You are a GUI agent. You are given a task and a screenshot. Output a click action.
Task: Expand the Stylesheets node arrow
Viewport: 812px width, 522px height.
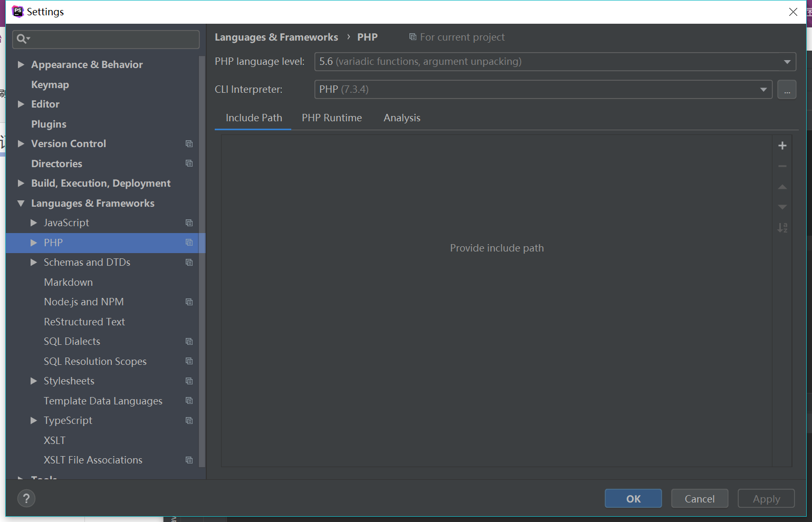point(34,381)
